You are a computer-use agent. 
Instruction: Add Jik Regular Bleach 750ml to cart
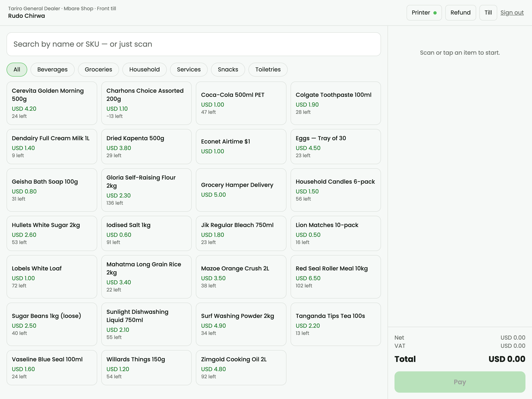(241, 233)
